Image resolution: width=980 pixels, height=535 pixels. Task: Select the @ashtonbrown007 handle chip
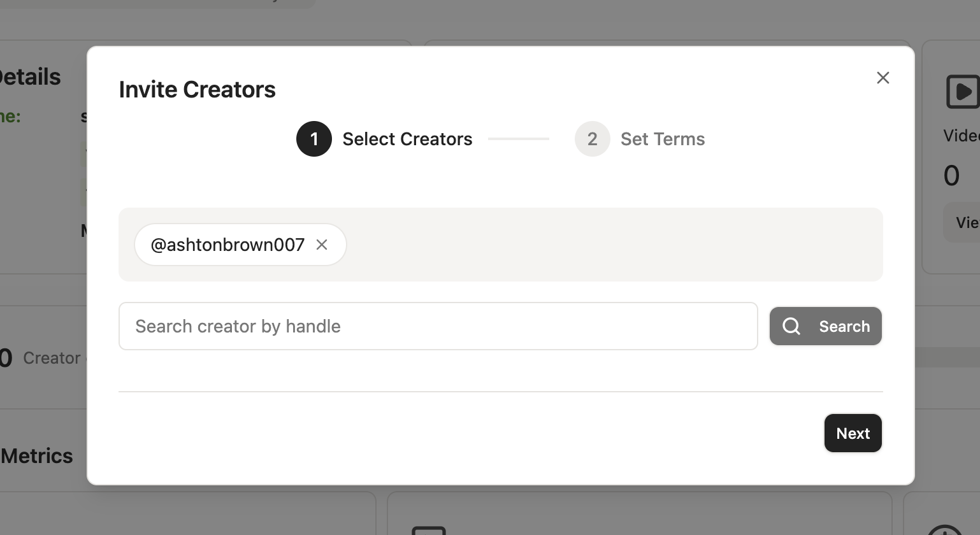click(227, 245)
